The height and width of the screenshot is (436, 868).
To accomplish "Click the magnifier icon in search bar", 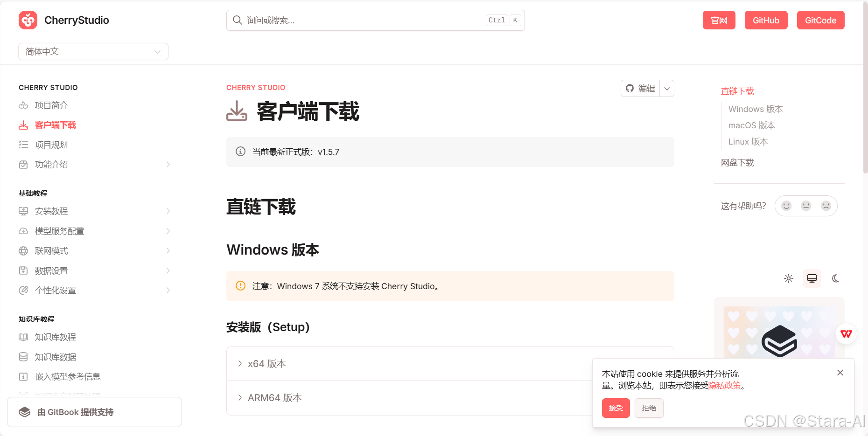I will tap(237, 20).
